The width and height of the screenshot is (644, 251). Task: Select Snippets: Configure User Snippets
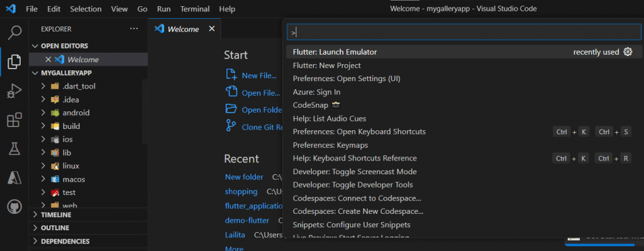coord(464,225)
